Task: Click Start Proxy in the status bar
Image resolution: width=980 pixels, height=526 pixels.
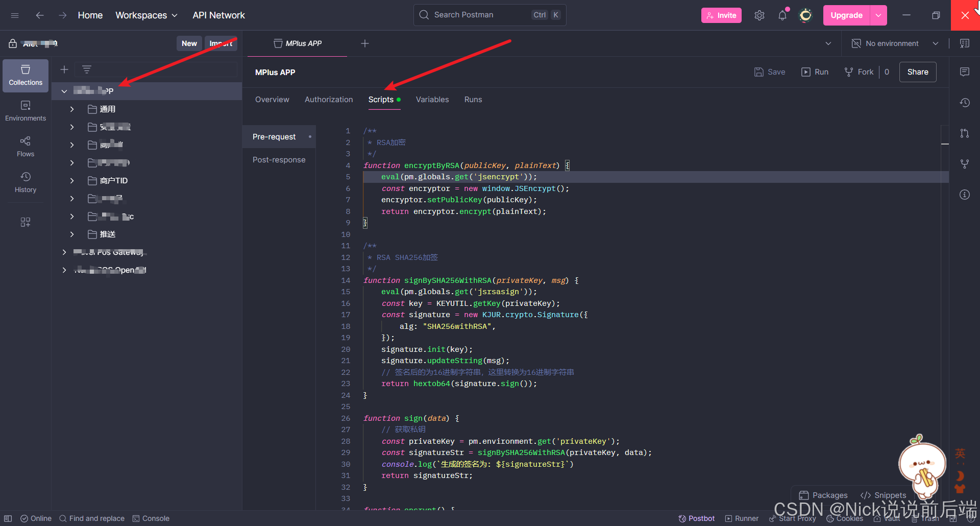Action: click(793, 518)
